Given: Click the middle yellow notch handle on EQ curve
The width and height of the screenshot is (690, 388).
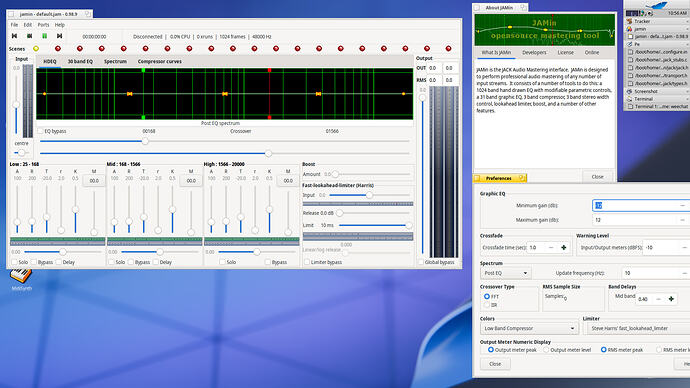Looking at the screenshot, I should [x=225, y=94].
